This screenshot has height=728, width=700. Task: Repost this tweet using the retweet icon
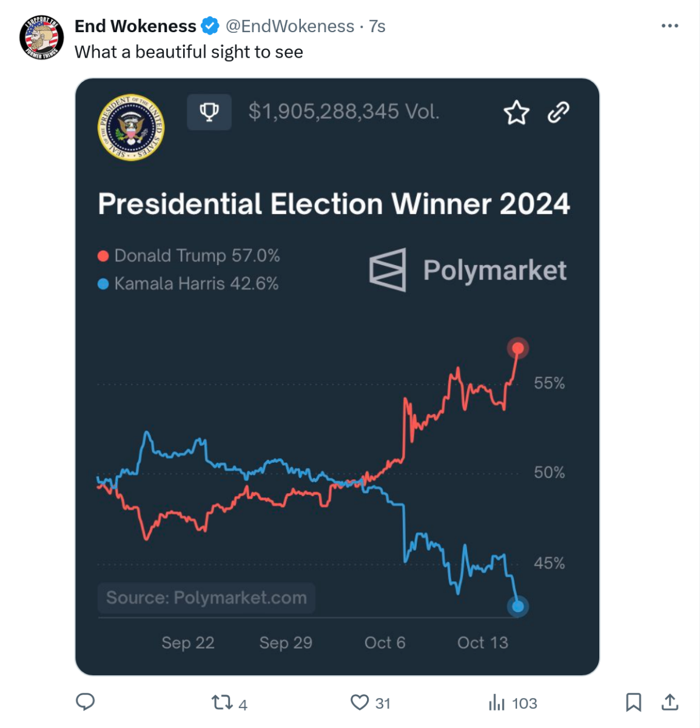click(221, 703)
